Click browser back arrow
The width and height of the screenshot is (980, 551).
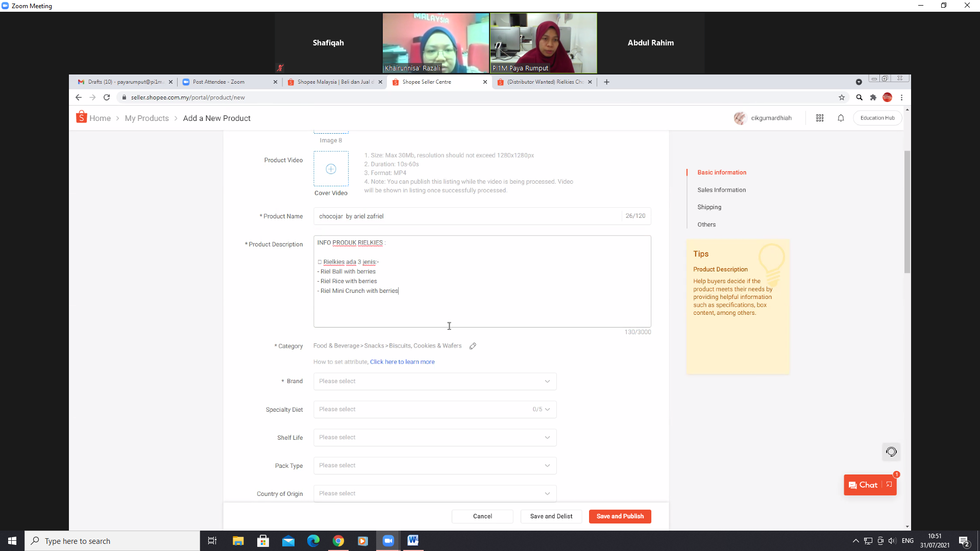(79, 97)
